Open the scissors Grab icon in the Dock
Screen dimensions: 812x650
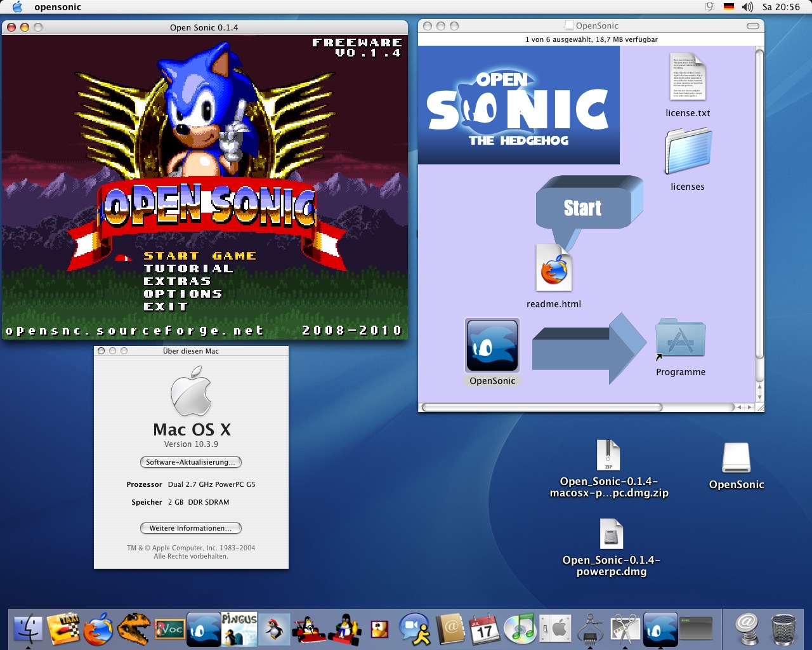tap(625, 629)
